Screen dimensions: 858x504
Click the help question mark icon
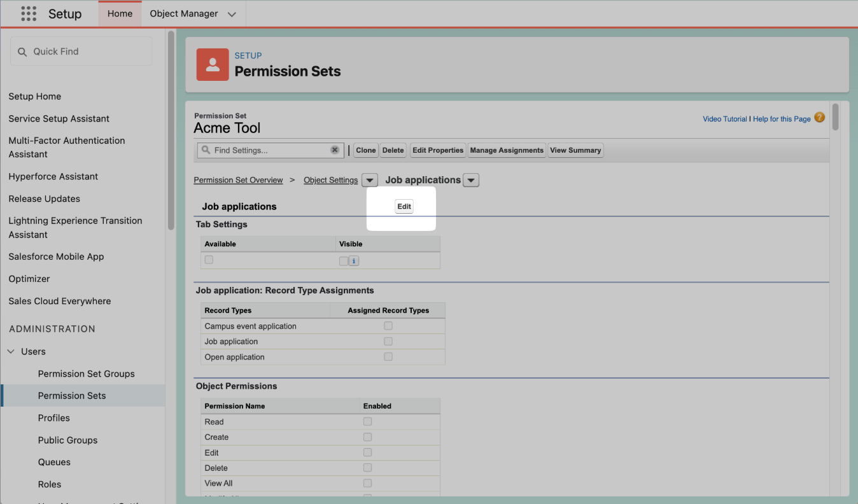(x=820, y=118)
